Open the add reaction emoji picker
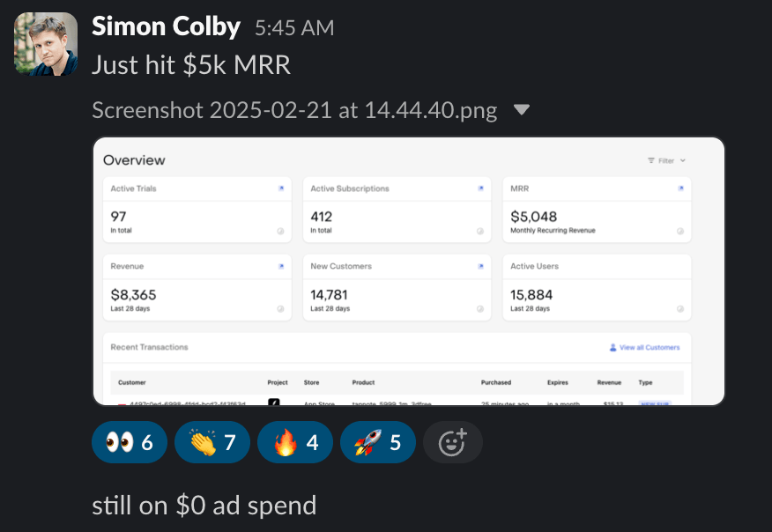 coord(453,442)
